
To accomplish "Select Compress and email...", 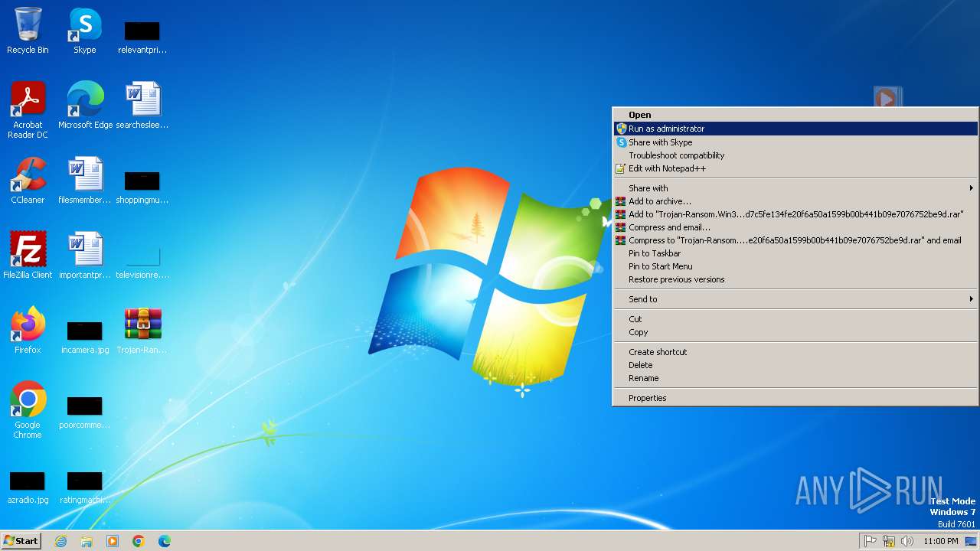I will (795, 227).
